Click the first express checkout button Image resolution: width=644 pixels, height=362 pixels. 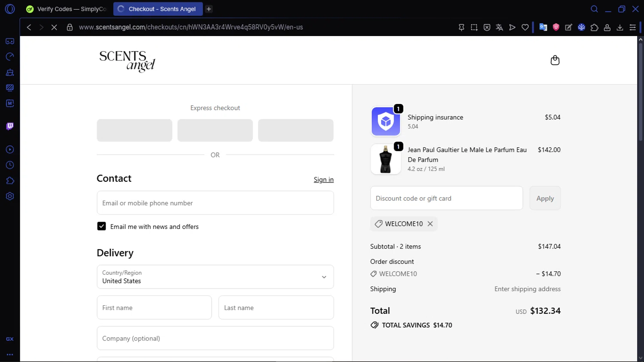tap(134, 130)
